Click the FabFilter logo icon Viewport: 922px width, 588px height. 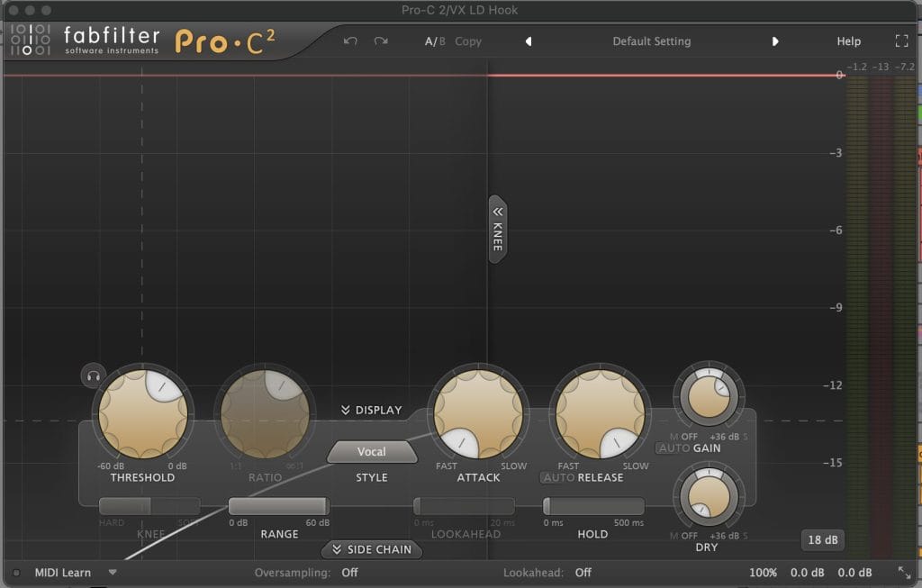click(x=30, y=40)
